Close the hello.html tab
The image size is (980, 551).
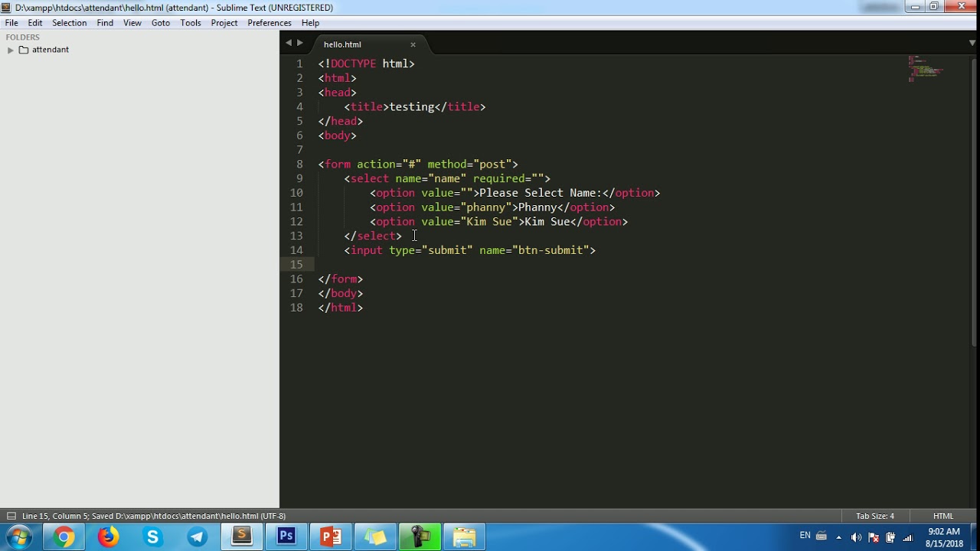coord(413,44)
